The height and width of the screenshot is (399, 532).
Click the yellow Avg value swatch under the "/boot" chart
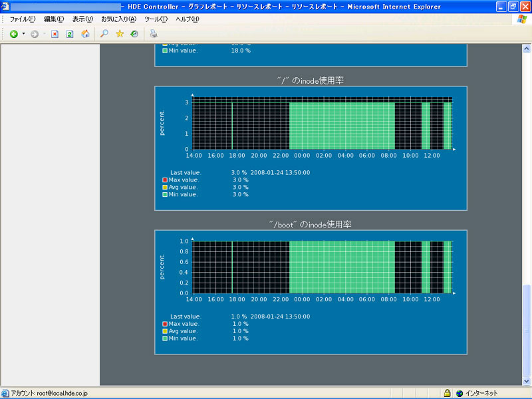click(x=165, y=331)
